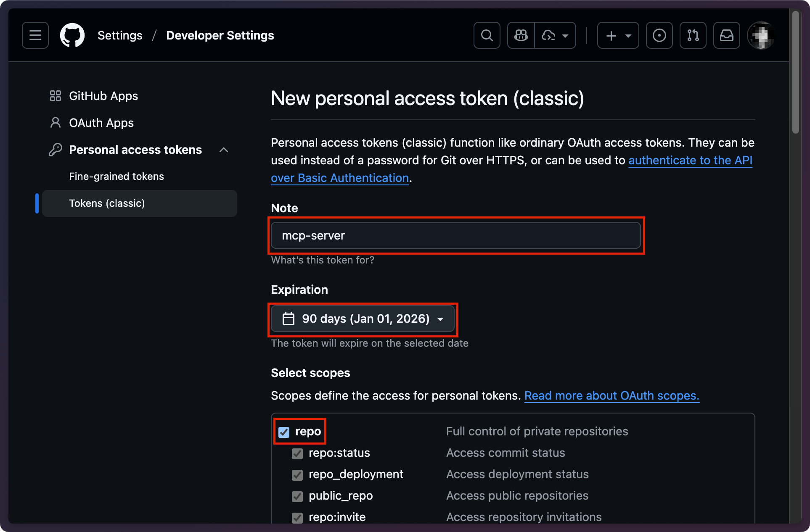Go to GitHub Apps in sidebar

tap(103, 96)
